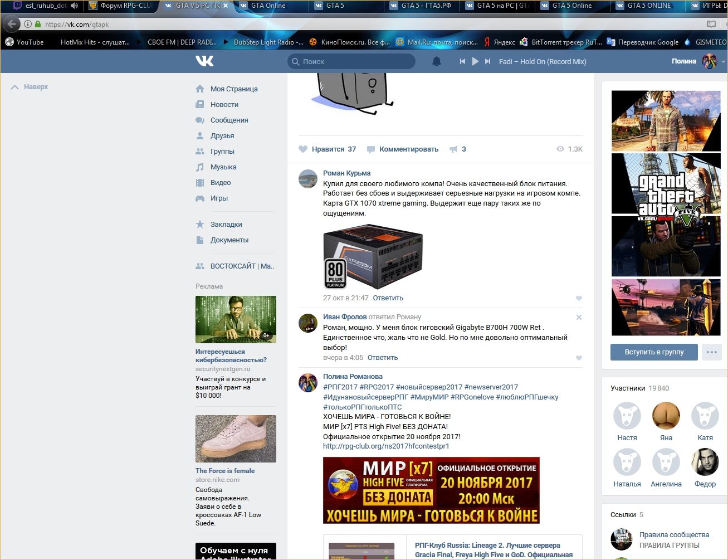Like Иван Фролов's comment with heart icon
Screen dimensions: 728x560
[579, 358]
